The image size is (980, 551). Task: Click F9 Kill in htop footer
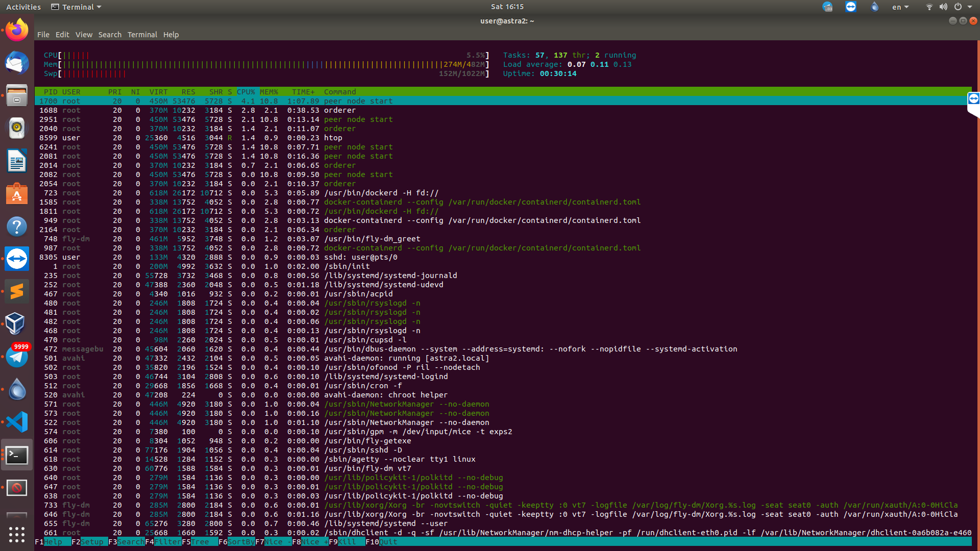pyautogui.click(x=347, y=542)
